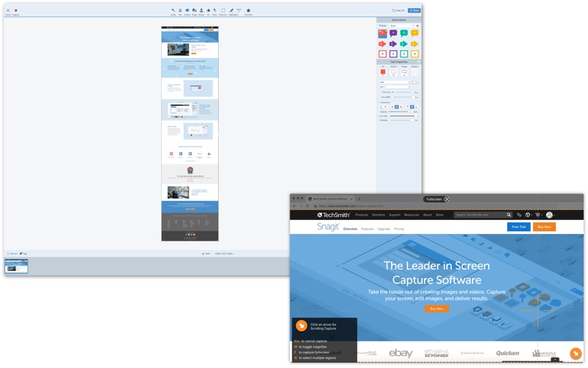This screenshot has width=588, height=368.
Task: Choose the teal outlined box quick style
Action: (404, 54)
